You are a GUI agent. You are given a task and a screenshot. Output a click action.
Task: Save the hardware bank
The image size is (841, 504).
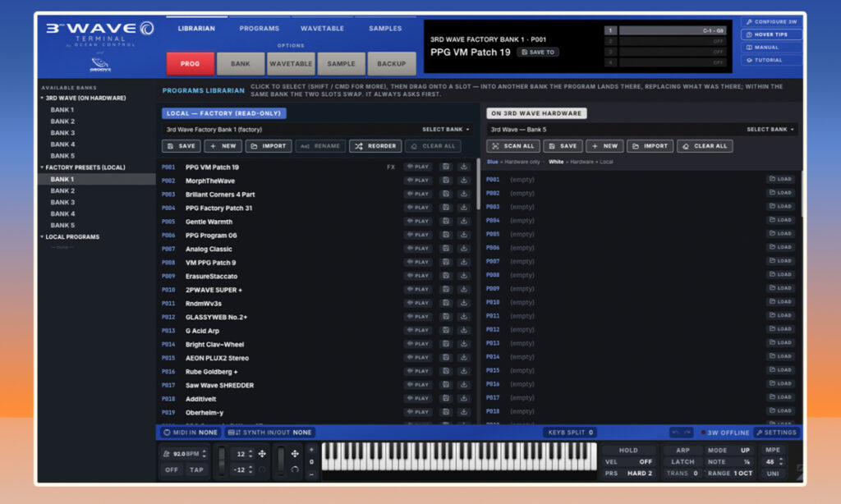coord(563,146)
